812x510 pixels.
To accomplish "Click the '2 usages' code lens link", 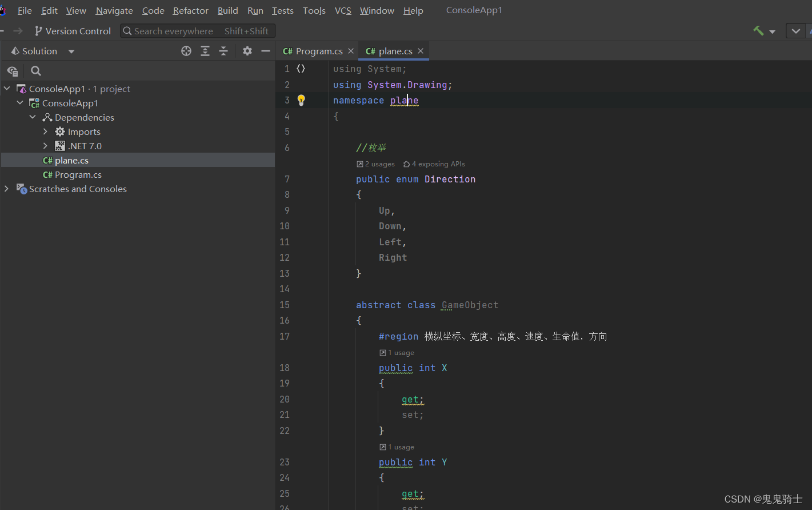I will 375,164.
